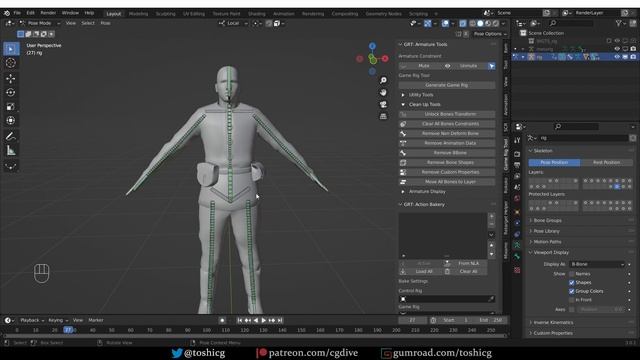Viewport: 640px width, 360px height.
Task: Enable the In Front checkbox
Action: click(x=572, y=300)
